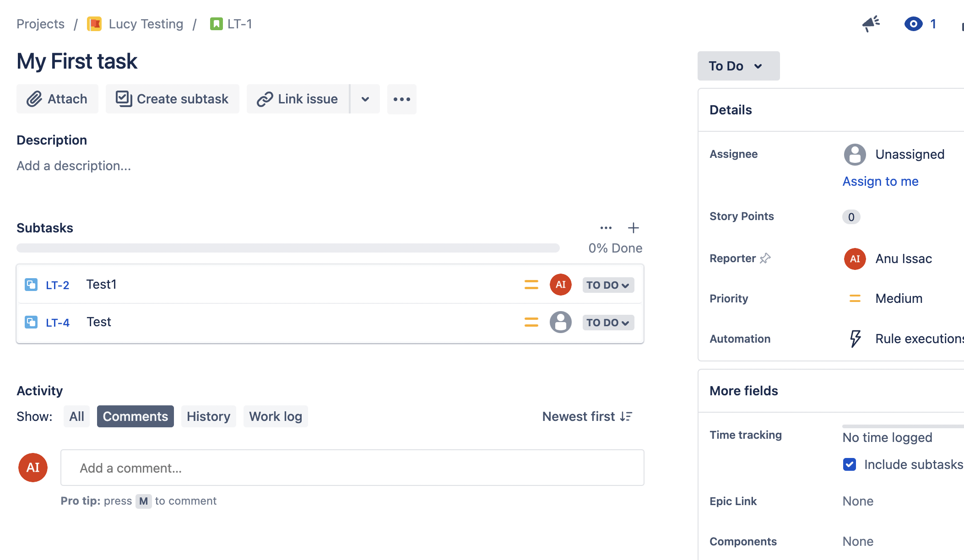This screenshot has height=560, width=964.
Task: Expand the To Do status dropdown
Action: 738,66
